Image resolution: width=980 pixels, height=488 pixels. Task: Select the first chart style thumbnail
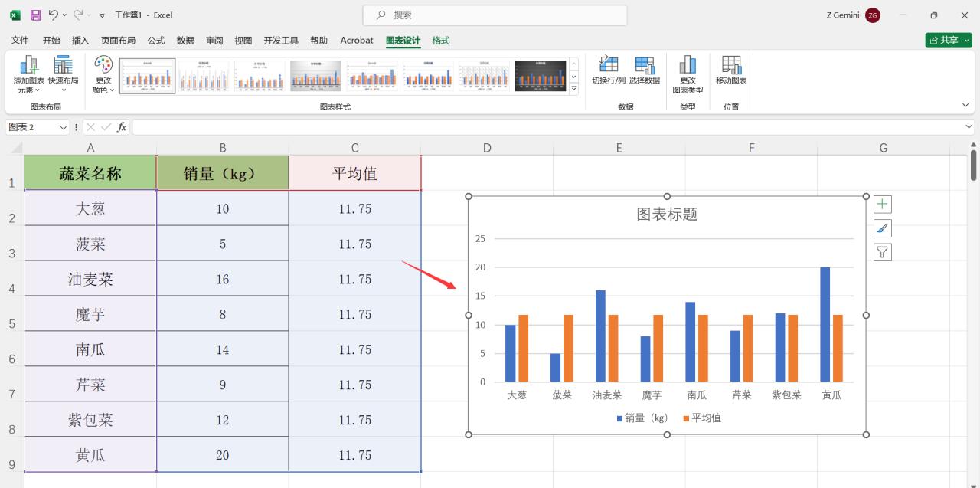coord(147,76)
